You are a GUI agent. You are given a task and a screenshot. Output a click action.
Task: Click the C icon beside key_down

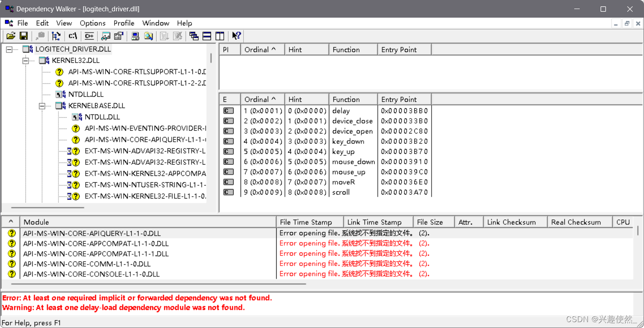click(229, 141)
